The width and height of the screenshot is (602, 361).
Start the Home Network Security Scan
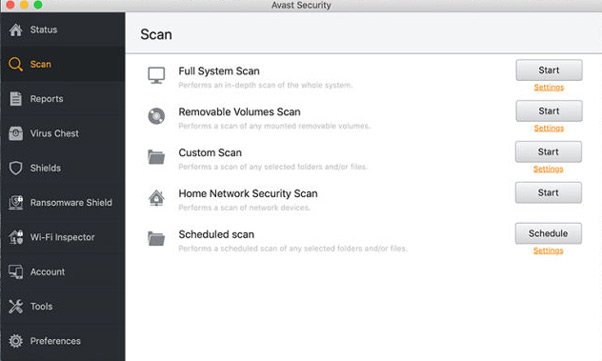pyautogui.click(x=548, y=192)
